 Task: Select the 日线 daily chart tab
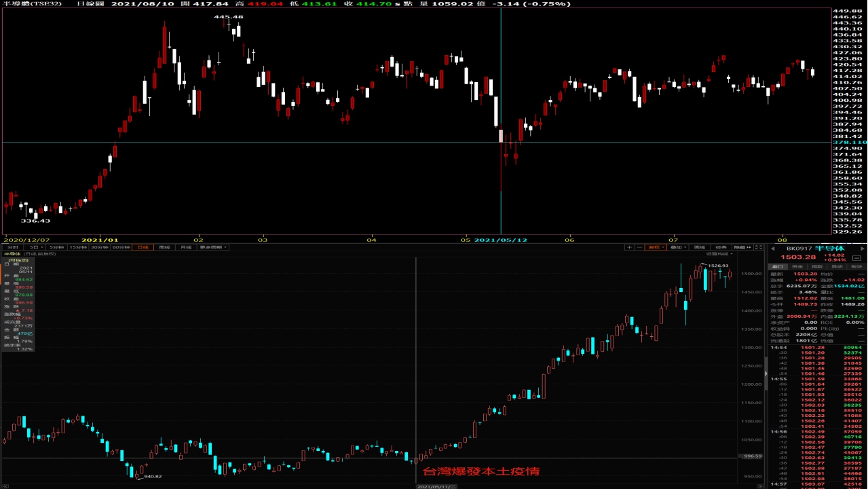(143, 247)
